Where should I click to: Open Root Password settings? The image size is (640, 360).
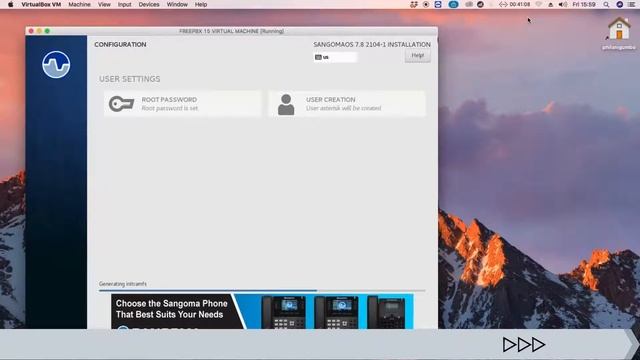tap(182, 104)
